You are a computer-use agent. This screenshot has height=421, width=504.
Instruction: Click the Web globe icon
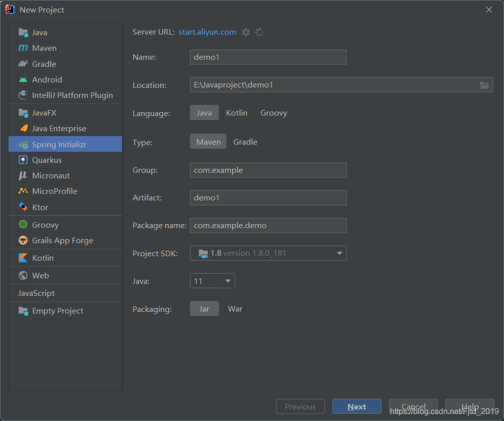point(23,276)
